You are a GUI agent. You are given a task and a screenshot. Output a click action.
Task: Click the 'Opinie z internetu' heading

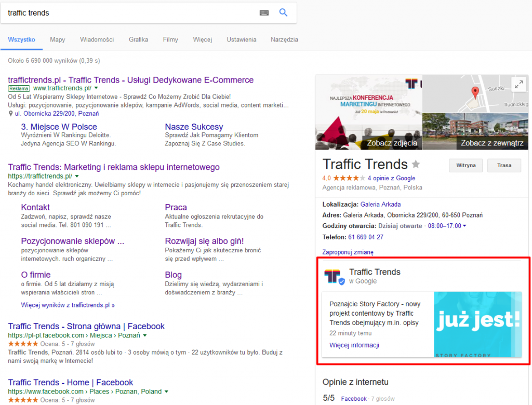pos(355,382)
